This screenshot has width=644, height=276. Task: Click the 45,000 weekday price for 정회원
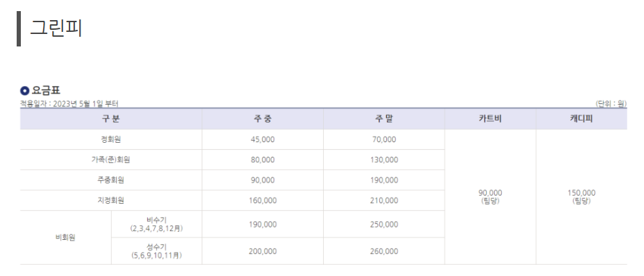click(263, 139)
